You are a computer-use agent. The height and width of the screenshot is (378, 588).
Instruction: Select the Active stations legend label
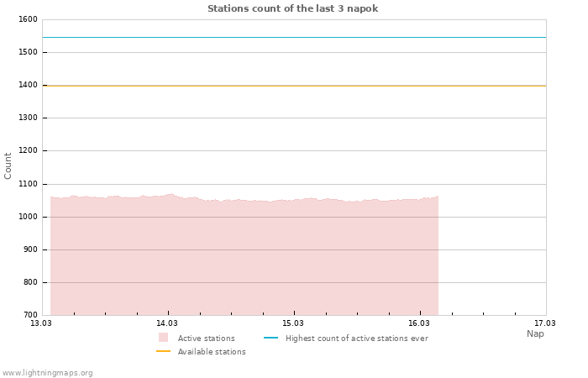click(x=206, y=339)
